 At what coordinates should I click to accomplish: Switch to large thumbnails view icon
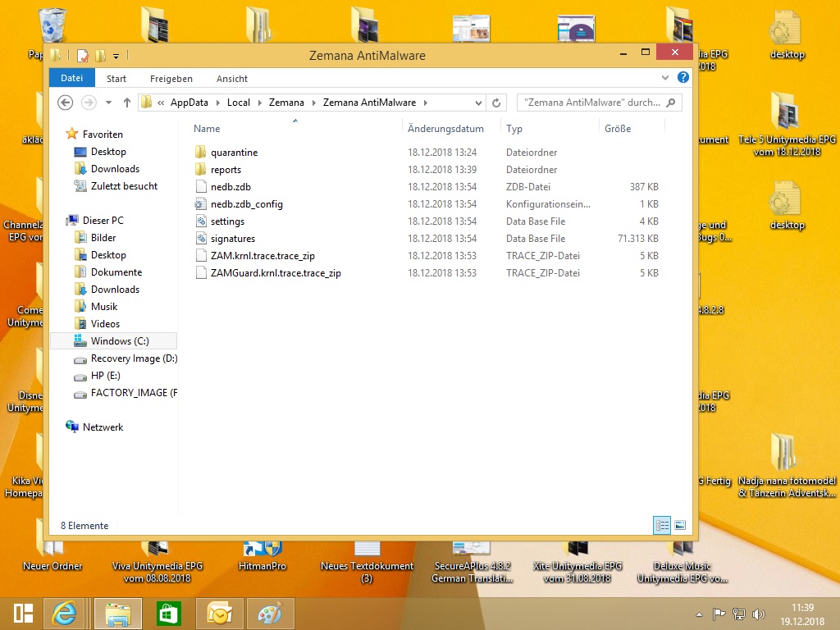point(680,525)
